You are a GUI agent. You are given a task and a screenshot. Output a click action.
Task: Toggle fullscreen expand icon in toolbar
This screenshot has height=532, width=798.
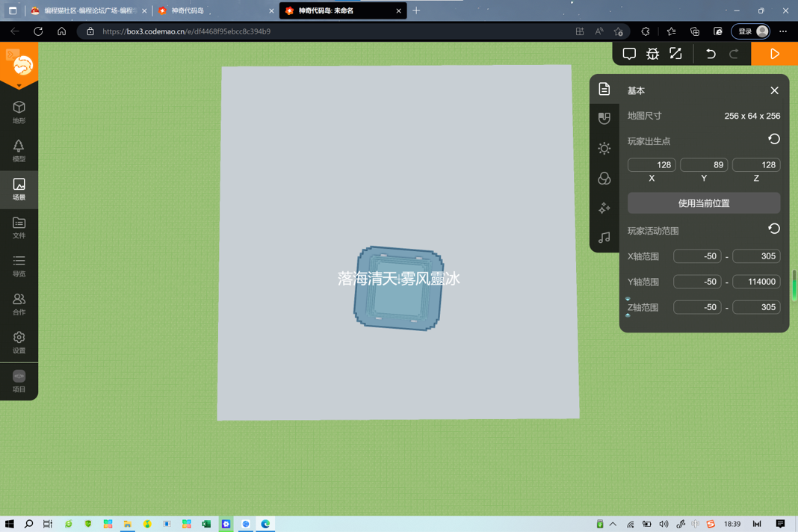[675, 54]
